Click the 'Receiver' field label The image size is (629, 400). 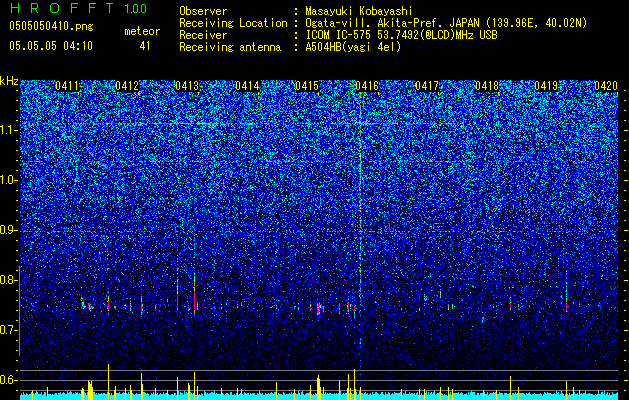click(x=203, y=35)
